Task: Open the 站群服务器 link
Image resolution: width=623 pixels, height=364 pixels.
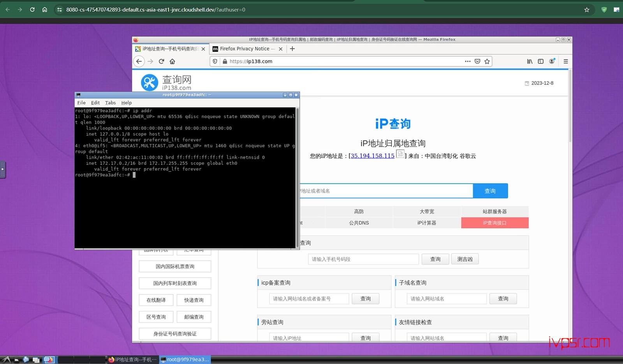Action: point(495,212)
